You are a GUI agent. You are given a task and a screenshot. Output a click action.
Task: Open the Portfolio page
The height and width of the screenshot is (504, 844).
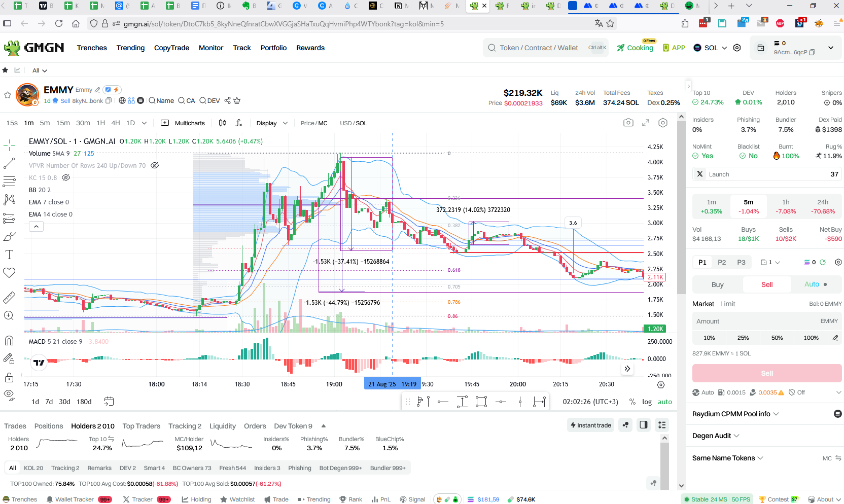(x=273, y=48)
